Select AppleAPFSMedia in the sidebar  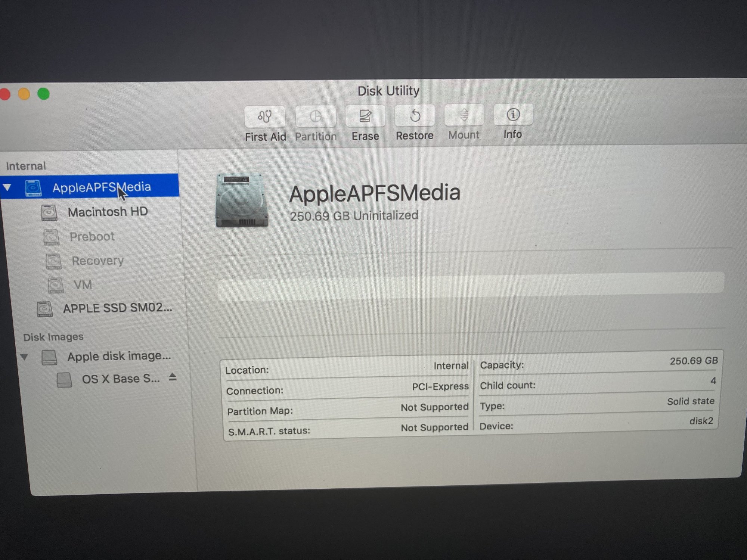click(90, 186)
